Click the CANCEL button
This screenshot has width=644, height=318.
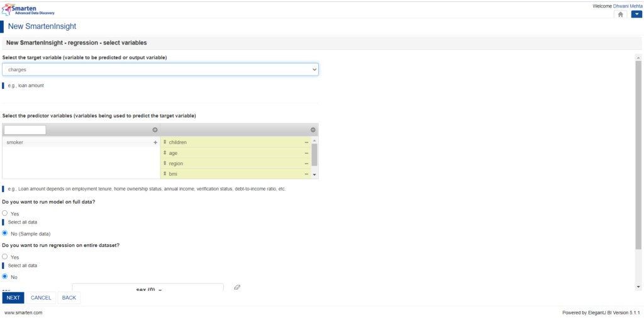point(41,298)
